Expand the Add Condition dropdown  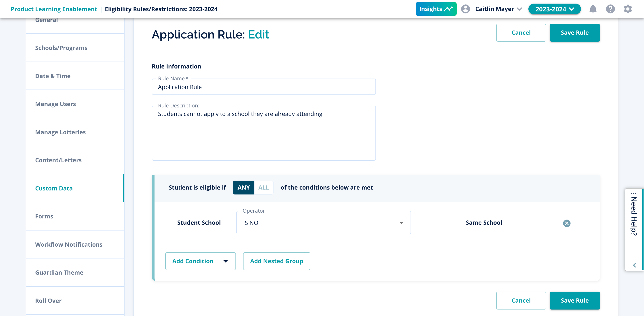(200, 261)
